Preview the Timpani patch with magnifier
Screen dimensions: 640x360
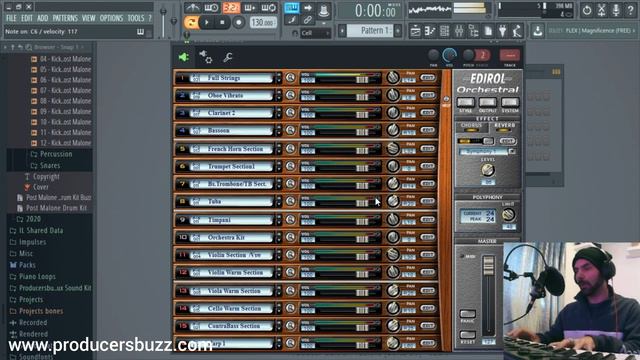[290, 220]
